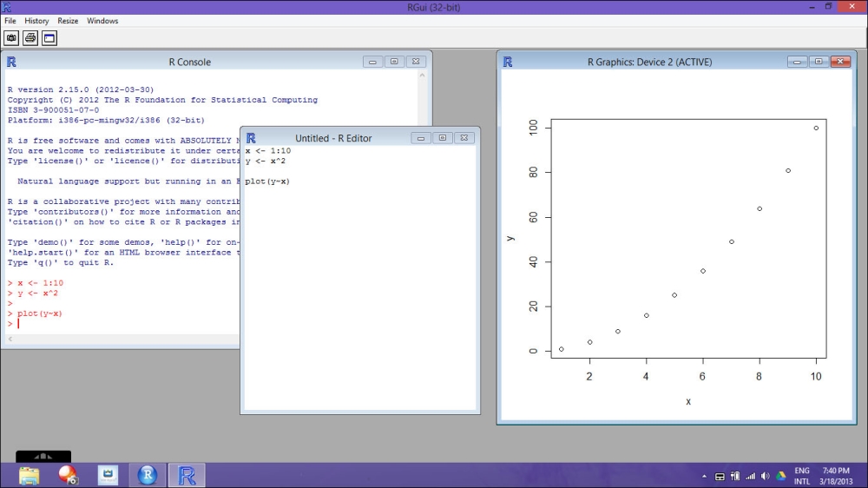868x488 pixels.
Task: Click the network signal tray icon
Action: pyautogui.click(x=751, y=477)
